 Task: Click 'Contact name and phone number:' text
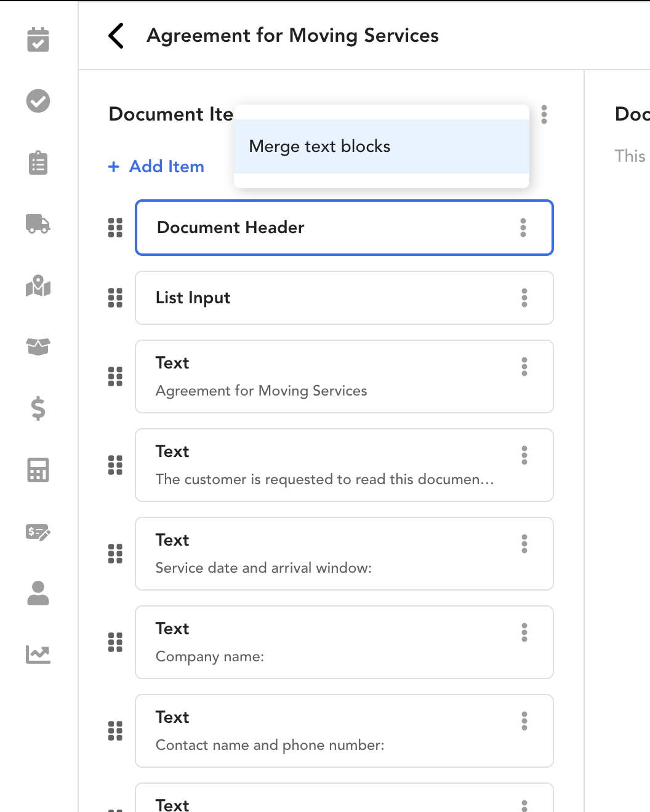pos(270,745)
